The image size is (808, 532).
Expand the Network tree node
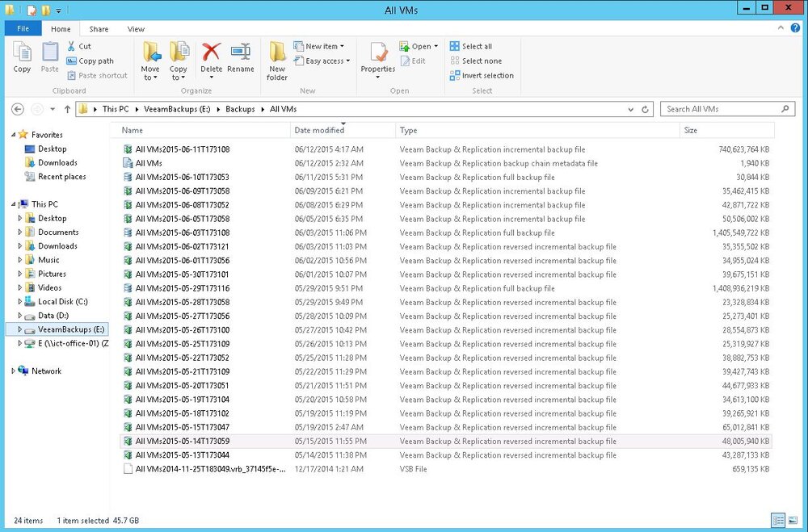tap(14, 371)
